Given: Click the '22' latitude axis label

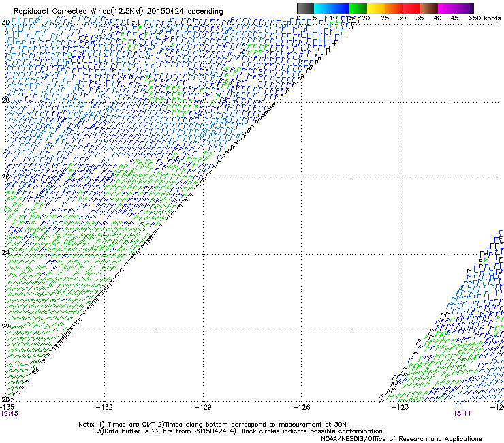Looking at the screenshot, I should point(5,326).
